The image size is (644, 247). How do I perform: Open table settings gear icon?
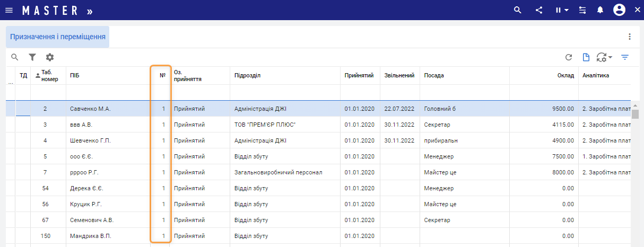(x=50, y=57)
